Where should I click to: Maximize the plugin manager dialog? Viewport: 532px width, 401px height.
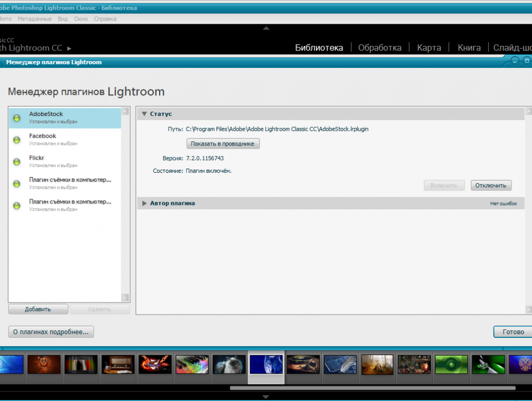(527, 61)
